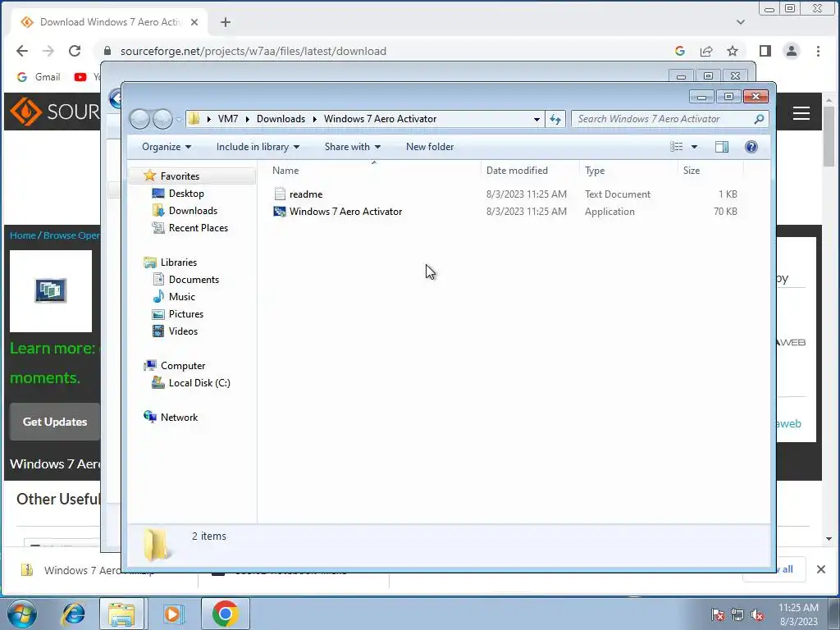Click Windows 7 Aero Activator breadcrumb

380,119
